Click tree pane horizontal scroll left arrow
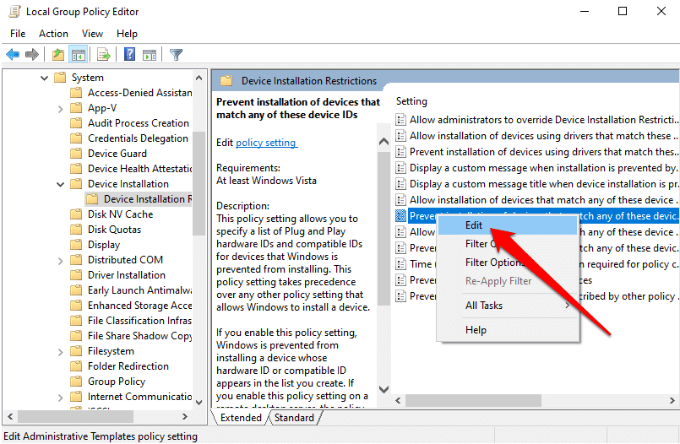The height and width of the screenshot is (444, 680). click(x=10, y=417)
